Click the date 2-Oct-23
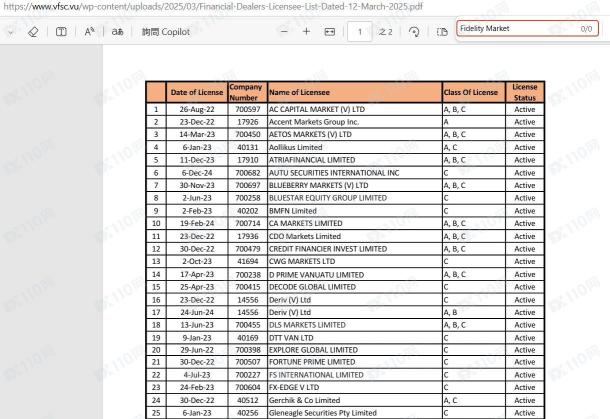Screen dimensions: 610x419 (197, 261)
